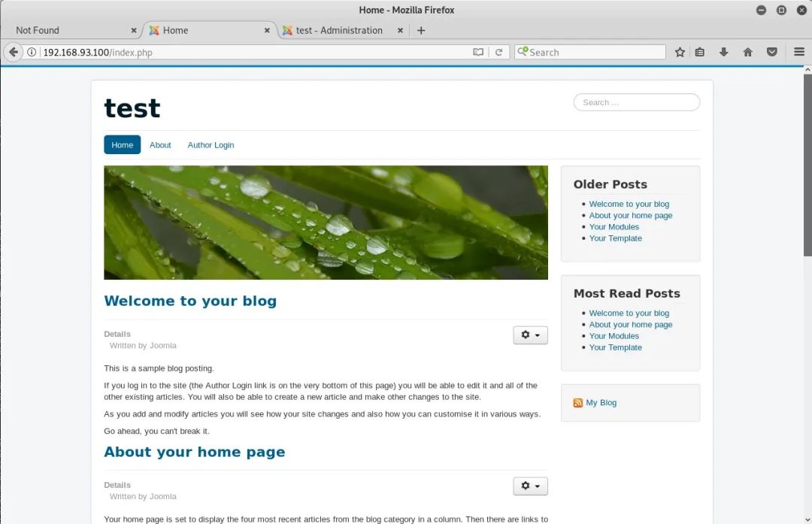Viewport: 812px width, 524px height.
Task: Click the browser back arrow button
Action: [x=14, y=52]
